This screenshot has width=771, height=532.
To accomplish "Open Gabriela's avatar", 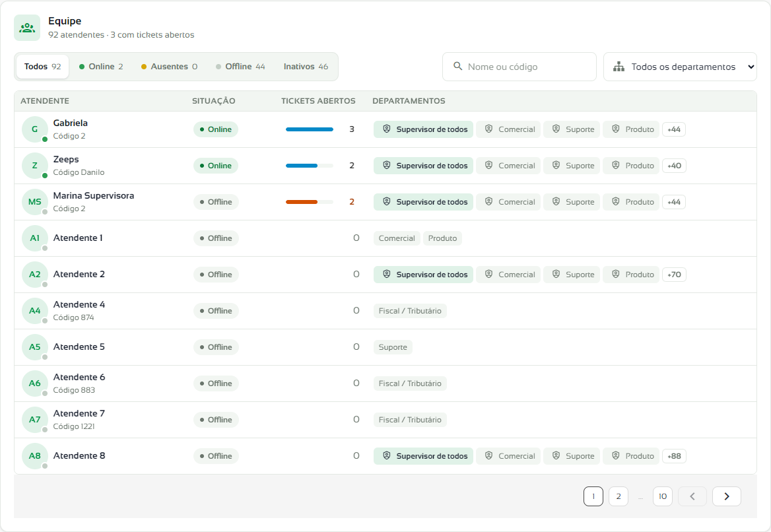I will (x=35, y=129).
